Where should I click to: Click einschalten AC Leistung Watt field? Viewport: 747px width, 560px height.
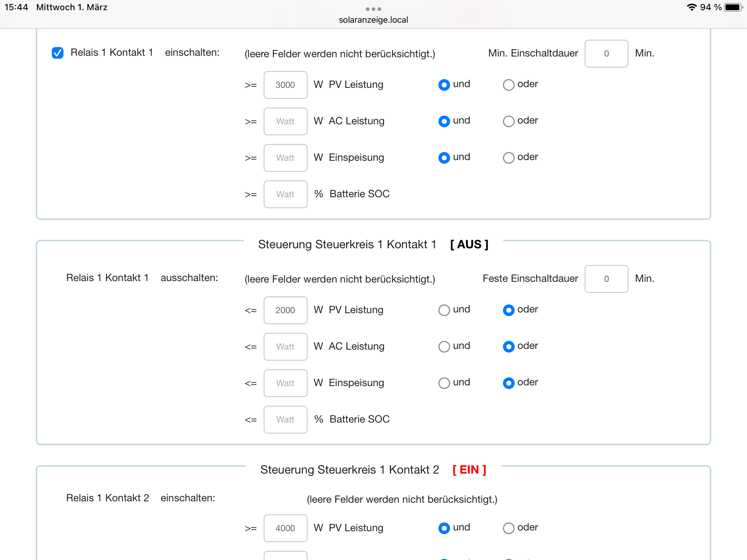285,121
